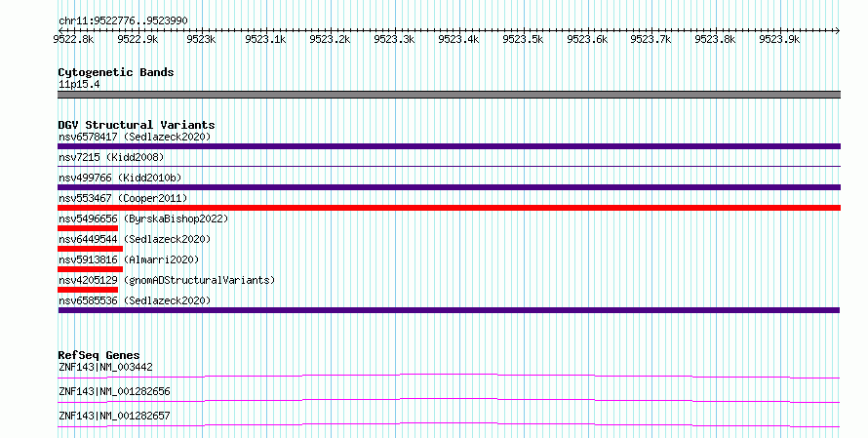The height and width of the screenshot is (438, 868).
Task: Click the 9523k ruler tick label
Action: (x=201, y=39)
